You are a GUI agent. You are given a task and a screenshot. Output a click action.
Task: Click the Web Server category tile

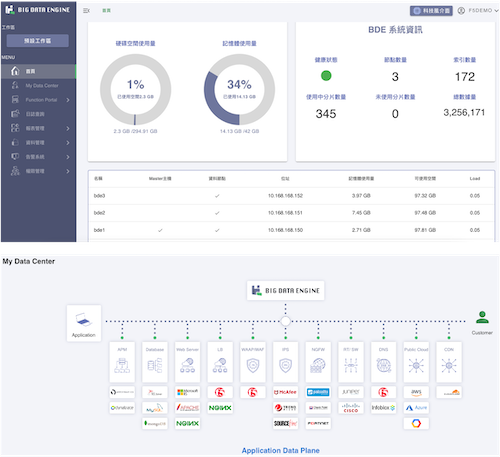pyautogui.click(x=187, y=362)
